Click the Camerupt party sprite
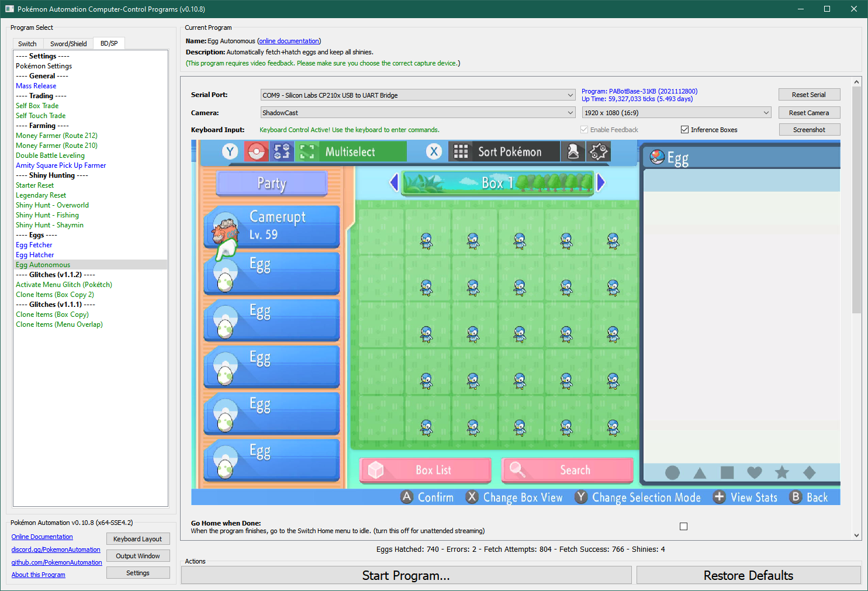868x591 pixels. [225, 230]
